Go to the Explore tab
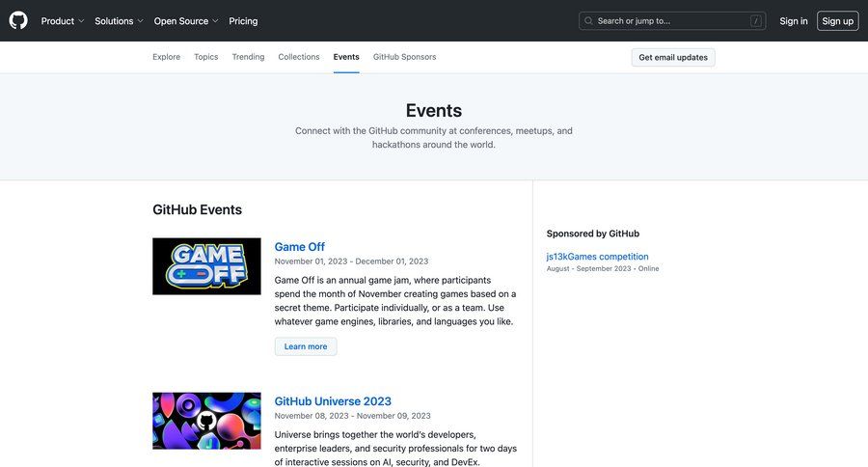Viewport: 868px width, 467px height. click(x=167, y=57)
